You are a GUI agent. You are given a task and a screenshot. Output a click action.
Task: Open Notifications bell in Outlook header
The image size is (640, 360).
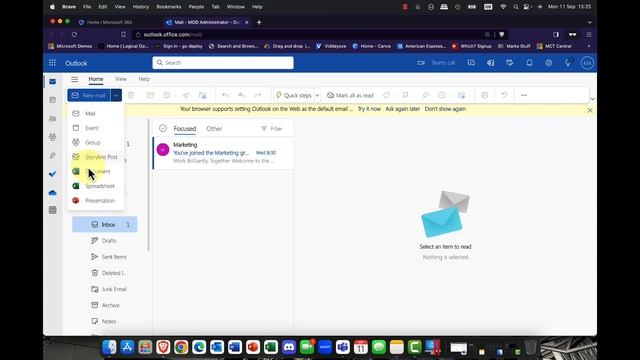pyautogui.click(x=529, y=63)
